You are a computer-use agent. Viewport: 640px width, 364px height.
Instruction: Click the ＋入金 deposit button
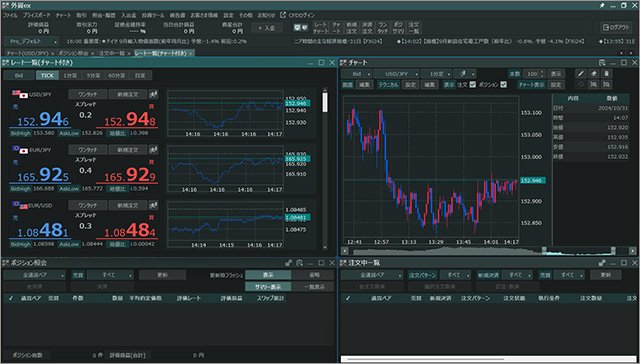coord(267,28)
